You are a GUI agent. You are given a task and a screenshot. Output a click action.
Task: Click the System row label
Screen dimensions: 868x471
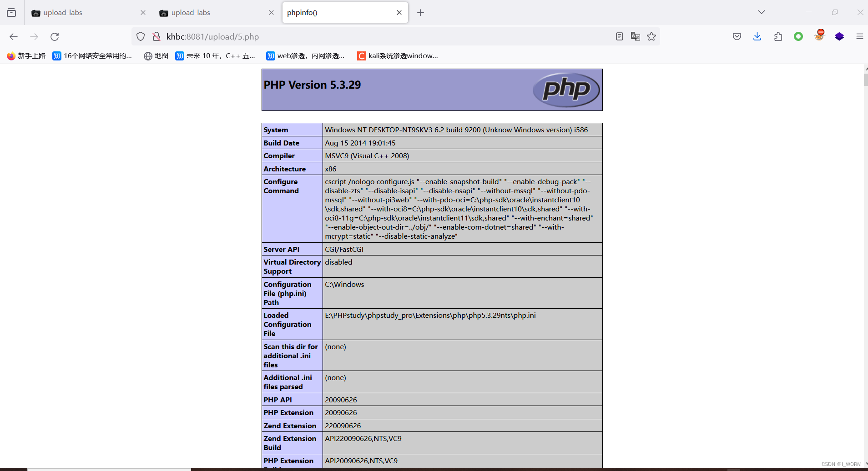pyautogui.click(x=276, y=130)
